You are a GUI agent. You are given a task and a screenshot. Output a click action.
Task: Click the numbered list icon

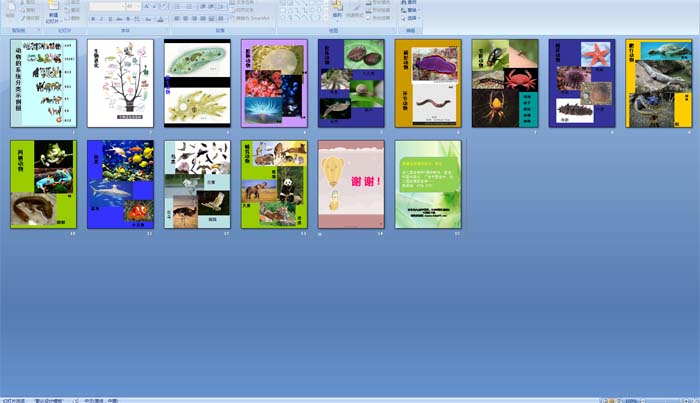(189, 6)
